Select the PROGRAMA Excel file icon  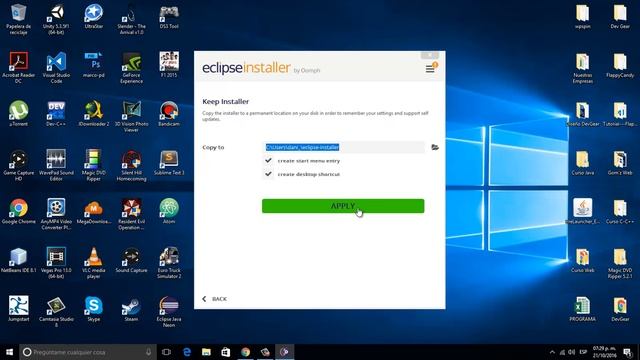click(582, 309)
